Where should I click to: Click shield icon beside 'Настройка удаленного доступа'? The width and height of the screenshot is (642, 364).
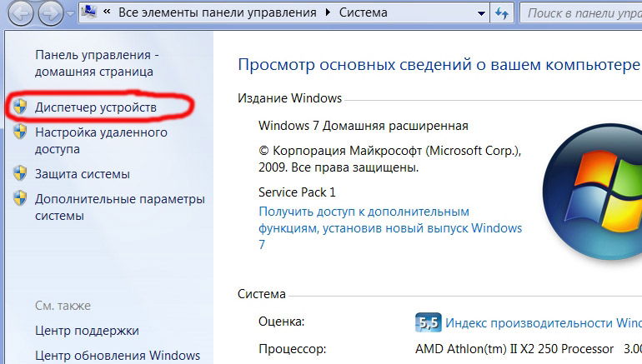20,132
